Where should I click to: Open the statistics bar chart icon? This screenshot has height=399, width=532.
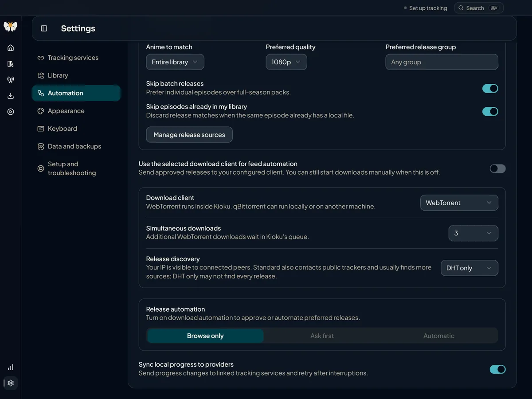(11, 367)
